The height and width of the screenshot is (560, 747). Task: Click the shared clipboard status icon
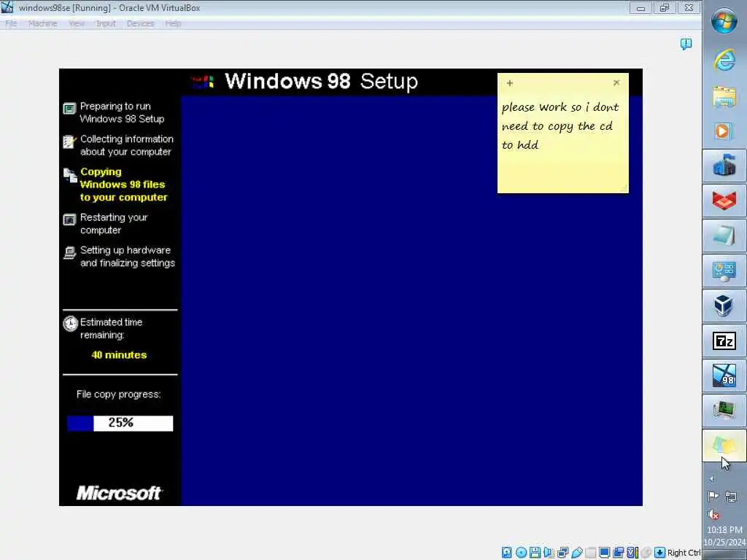tap(619, 553)
